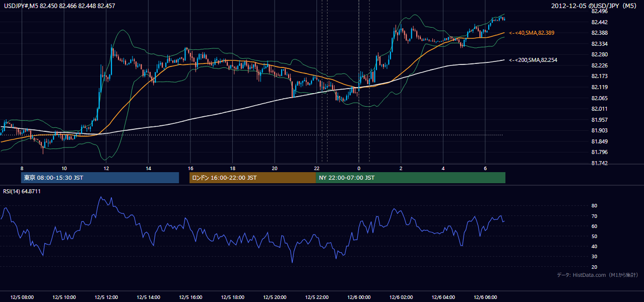Click the 12/5 20:00 date label
Image resolution: width=644 pixels, height=302 pixels.
coord(275,297)
